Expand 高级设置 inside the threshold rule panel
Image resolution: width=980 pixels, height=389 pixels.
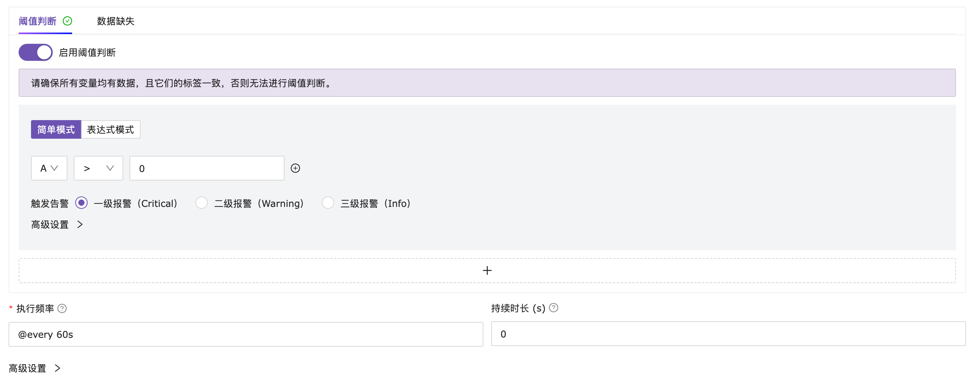pyautogui.click(x=57, y=225)
